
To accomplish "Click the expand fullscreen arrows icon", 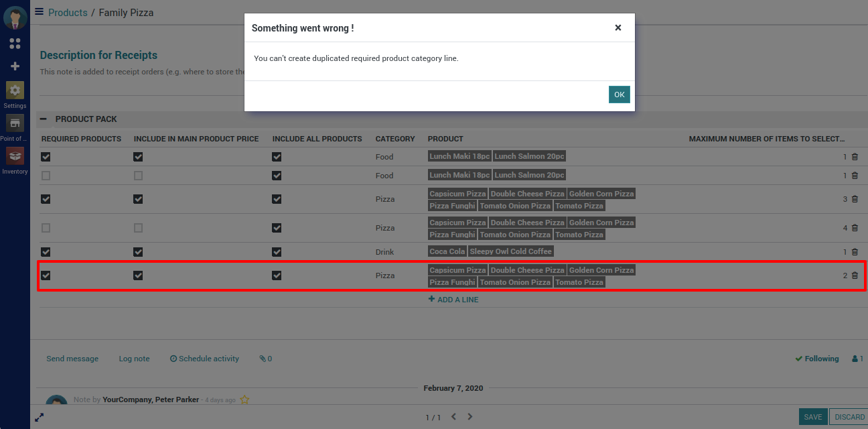I will point(40,417).
